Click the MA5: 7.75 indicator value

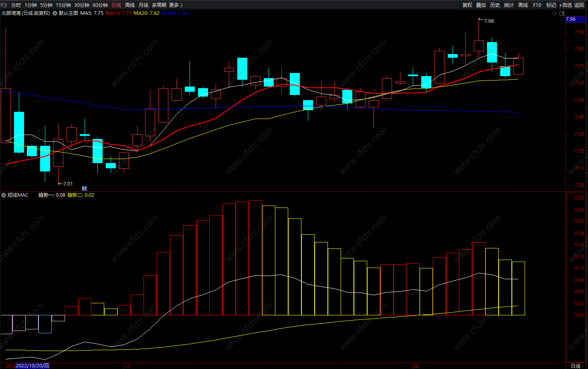[x=92, y=13]
